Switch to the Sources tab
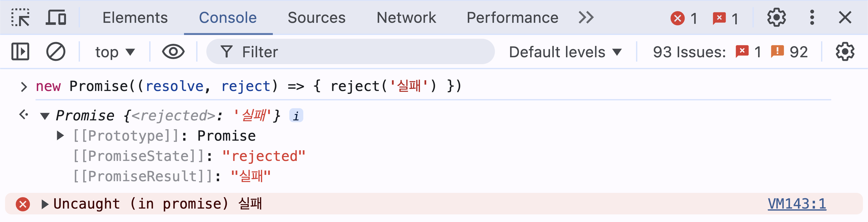Screen dimensions: 868x222 pyautogui.click(x=316, y=17)
